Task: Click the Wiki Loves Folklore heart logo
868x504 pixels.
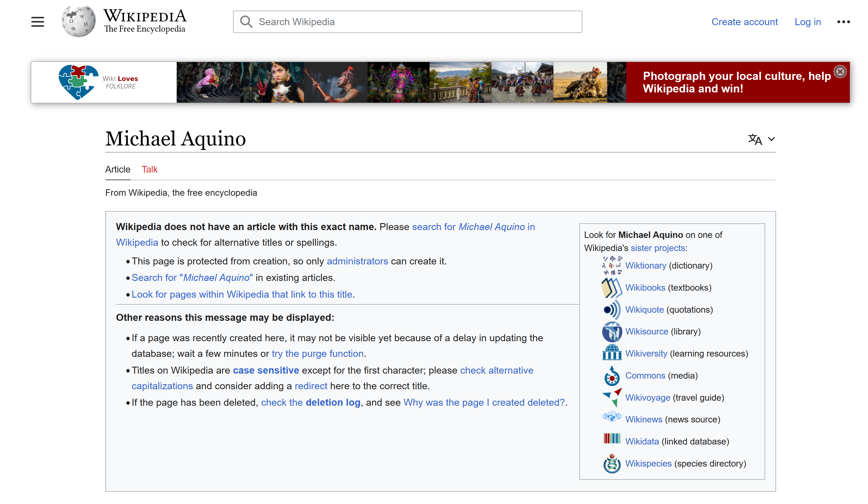Action: click(x=79, y=82)
